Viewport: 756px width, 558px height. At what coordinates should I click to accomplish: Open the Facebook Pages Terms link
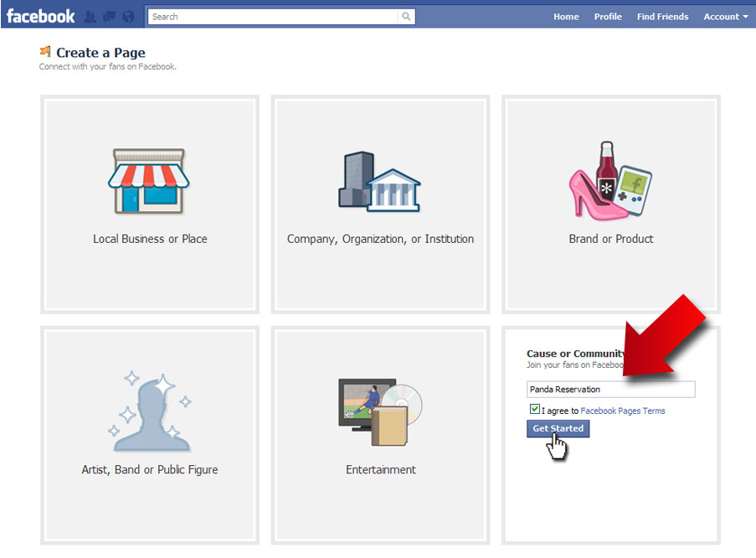point(622,411)
